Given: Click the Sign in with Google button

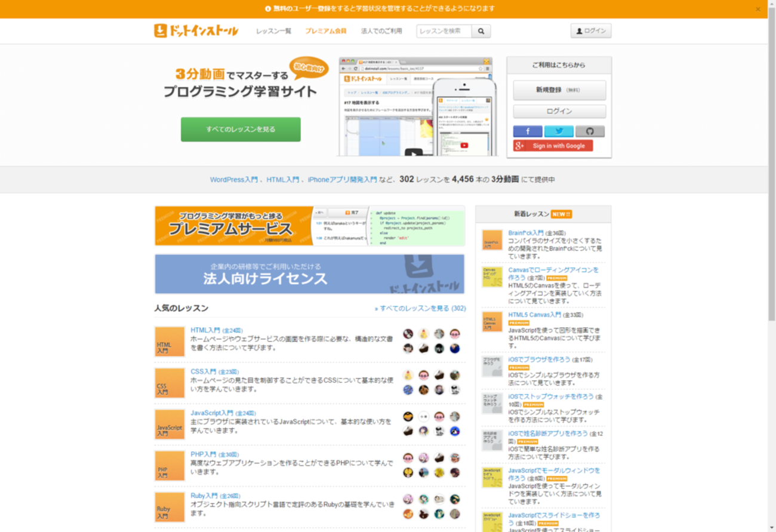Looking at the screenshot, I should 553,146.
